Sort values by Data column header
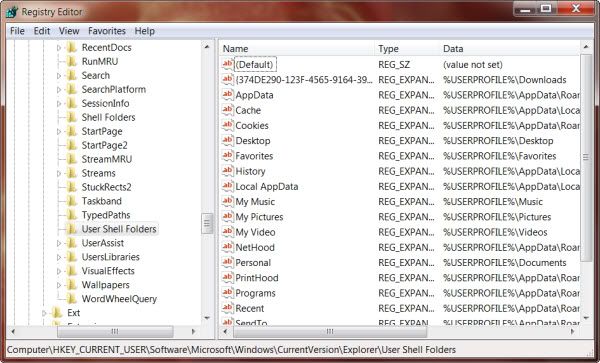The width and height of the screenshot is (600, 363). coord(510,49)
